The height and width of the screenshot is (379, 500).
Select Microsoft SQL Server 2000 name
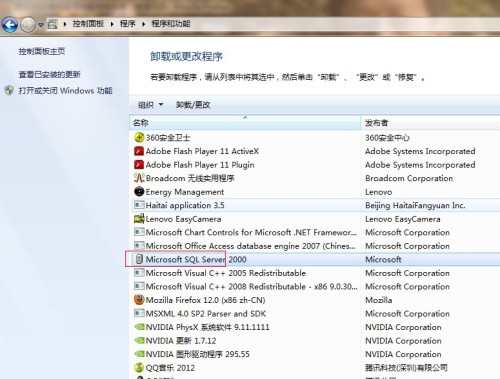(196, 259)
